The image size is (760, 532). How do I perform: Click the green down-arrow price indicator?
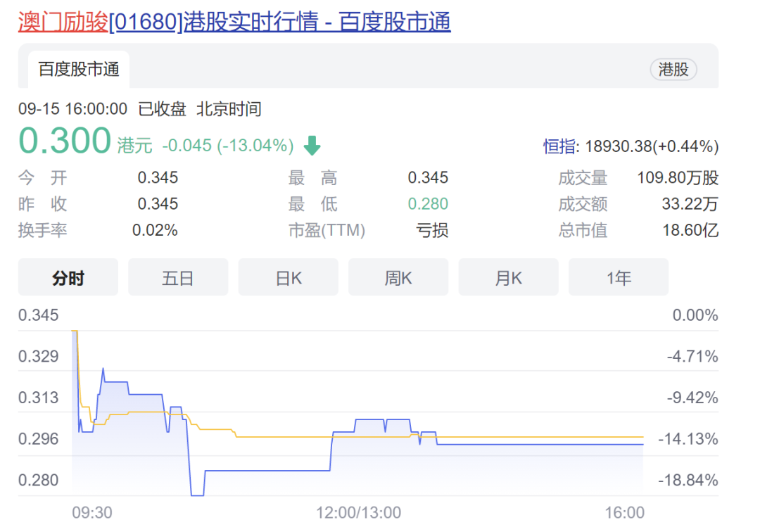click(312, 146)
